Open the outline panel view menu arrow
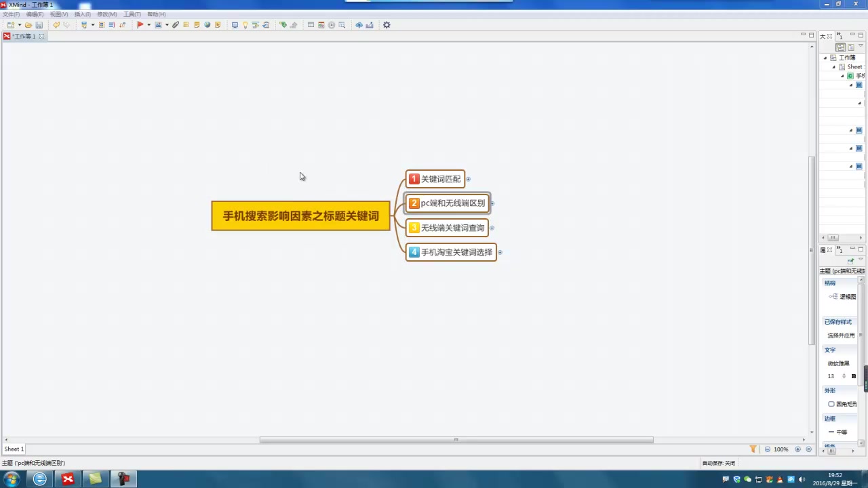Screen dimensions: 868x488 coord(861,45)
